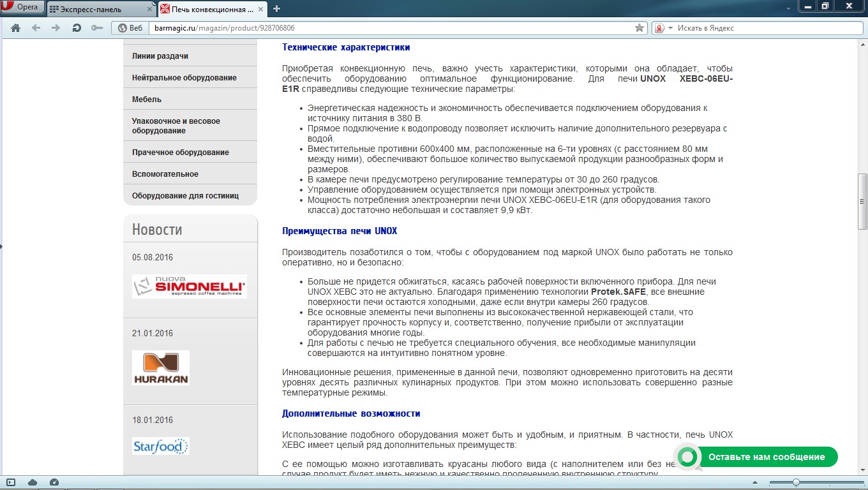Restore down the Opera window
868x490 pixels.
coord(825,6)
